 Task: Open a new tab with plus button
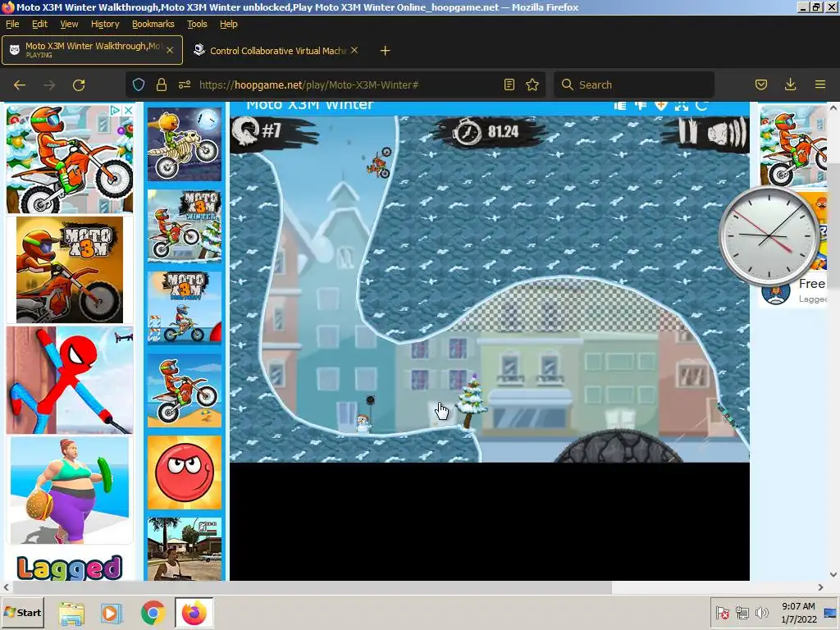(385, 51)
